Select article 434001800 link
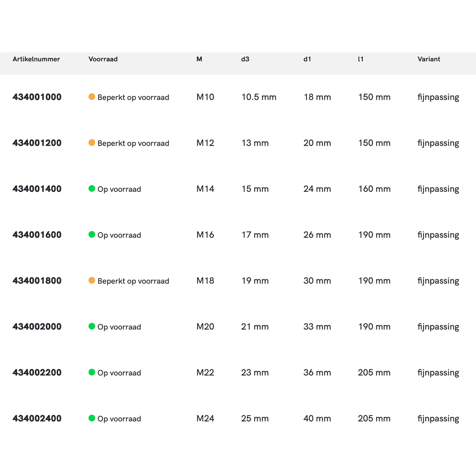The image size is (476, 476). pos(37,281)
